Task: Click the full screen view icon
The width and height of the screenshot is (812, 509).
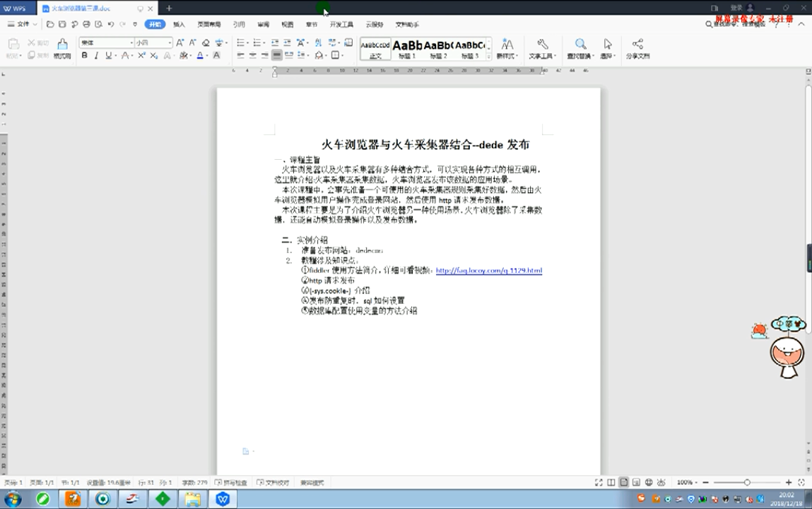Action: [599, 483]
